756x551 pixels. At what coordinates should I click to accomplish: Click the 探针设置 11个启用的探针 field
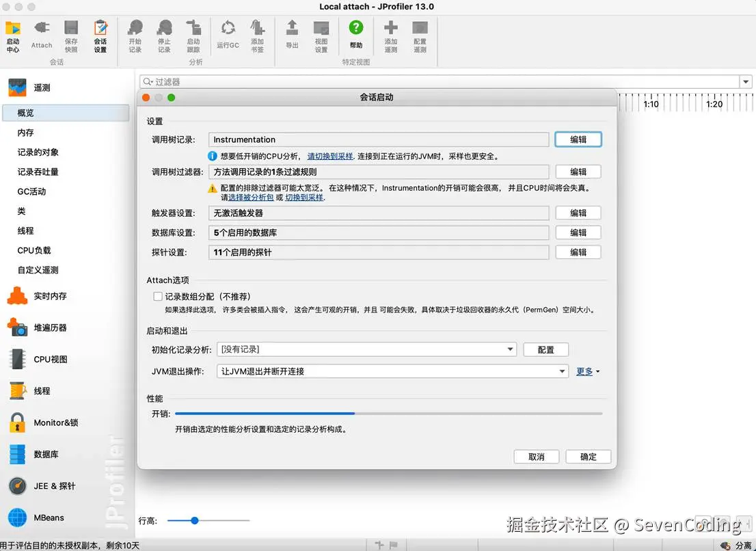coord(379,252)
